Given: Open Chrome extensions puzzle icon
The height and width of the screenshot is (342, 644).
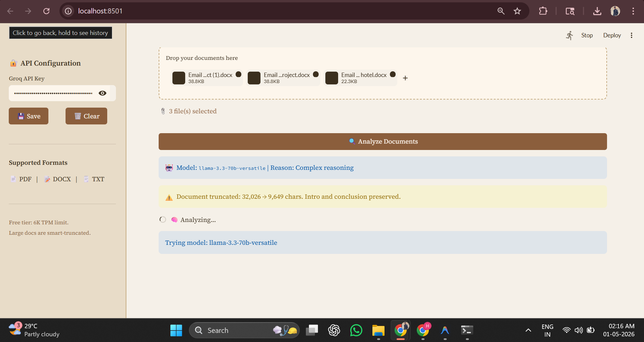Looking at the screenshot, I should tap(543, 11).
